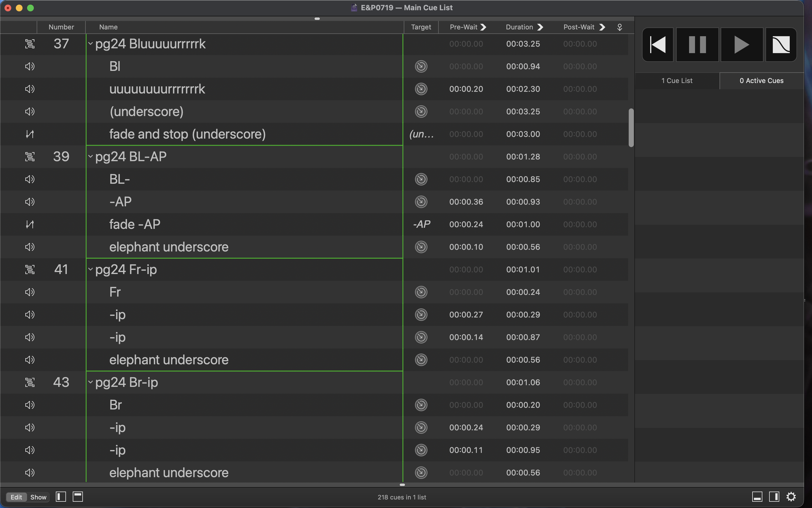Screen dimensions: 812x508
Task: Click the group icon for cue 37
Action: click(30, 44)
